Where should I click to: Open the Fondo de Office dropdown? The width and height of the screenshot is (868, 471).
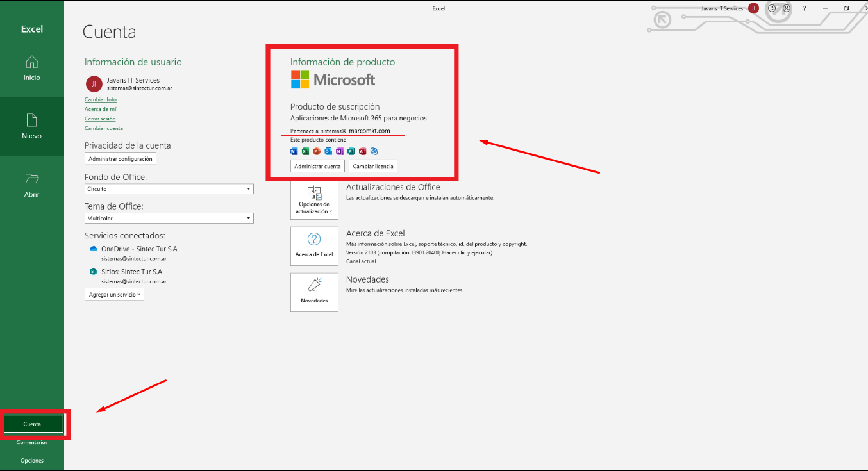(169, 189)
